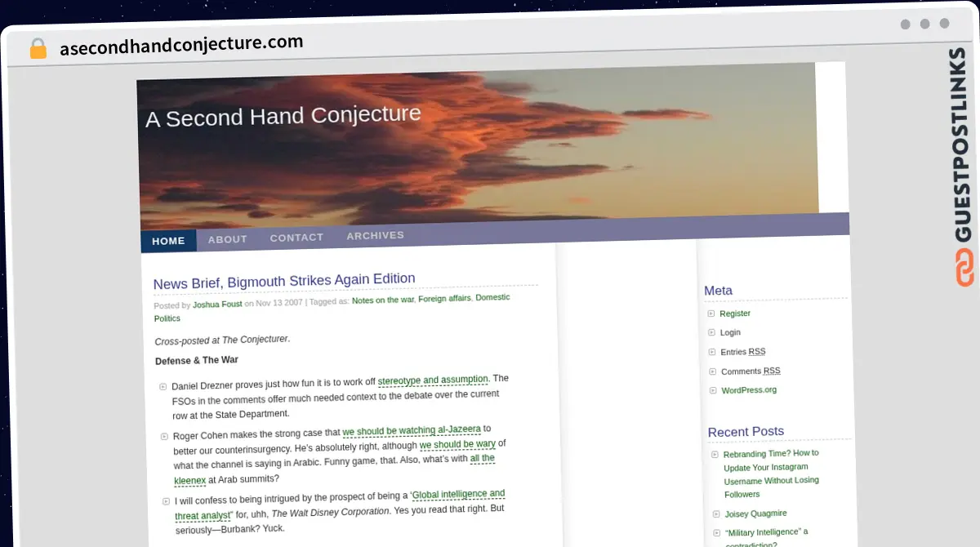This screenshot has width=980, height=547.
Task: Open the CONTACT navigation tab
Action: (x=296, y=238)
